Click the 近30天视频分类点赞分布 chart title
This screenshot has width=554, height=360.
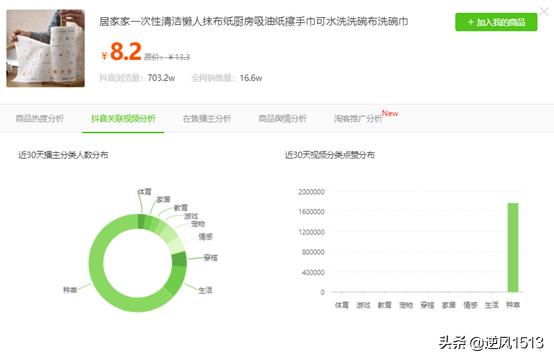(x=330, y=155)
